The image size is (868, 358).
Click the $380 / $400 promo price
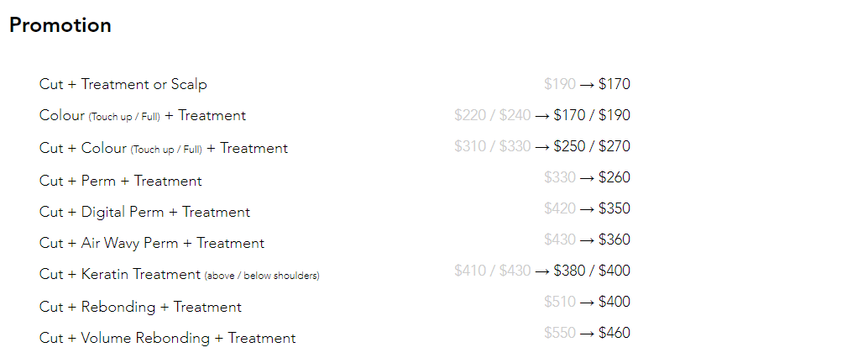tap(592, 271)
